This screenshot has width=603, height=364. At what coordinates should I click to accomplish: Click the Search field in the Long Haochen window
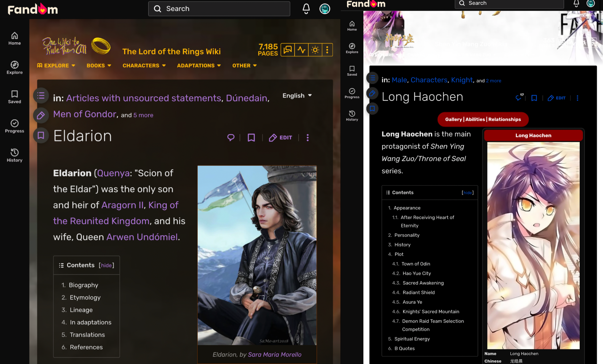509,4
